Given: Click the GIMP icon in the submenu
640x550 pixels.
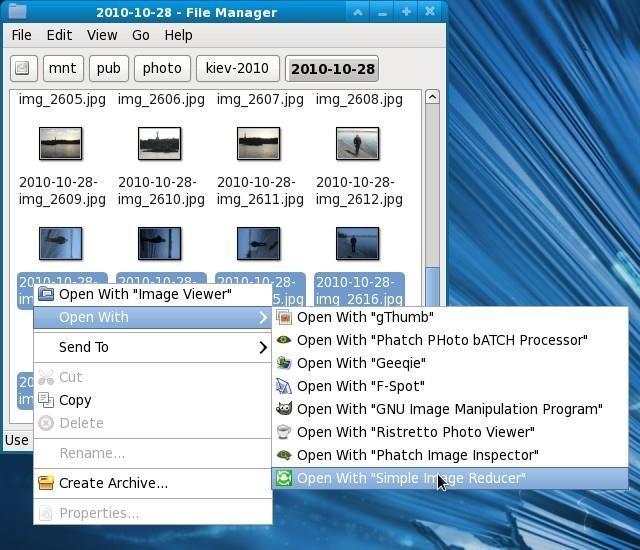Looking at the screenshot, I should (284, 409).
